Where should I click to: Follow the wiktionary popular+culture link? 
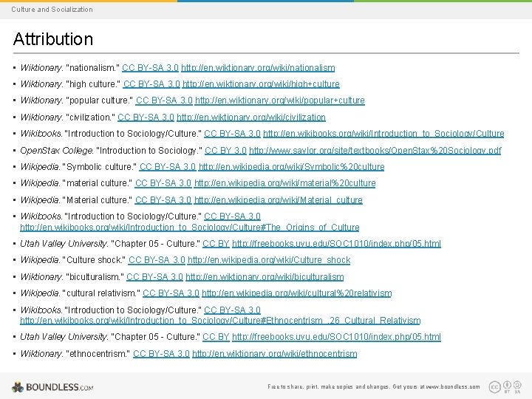[280, 100]
